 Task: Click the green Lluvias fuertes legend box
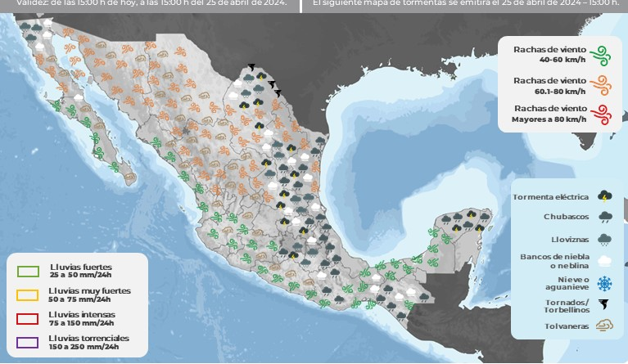click(29, 271)
